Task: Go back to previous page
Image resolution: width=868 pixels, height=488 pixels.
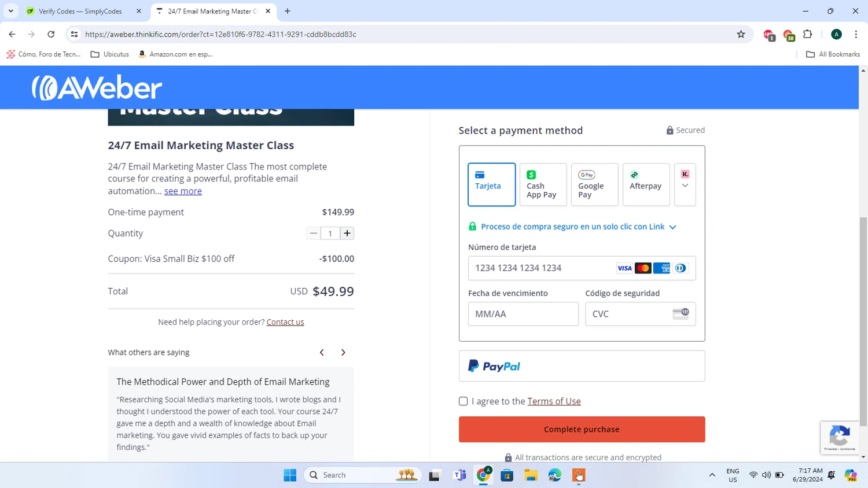Action: click(12, 34)
